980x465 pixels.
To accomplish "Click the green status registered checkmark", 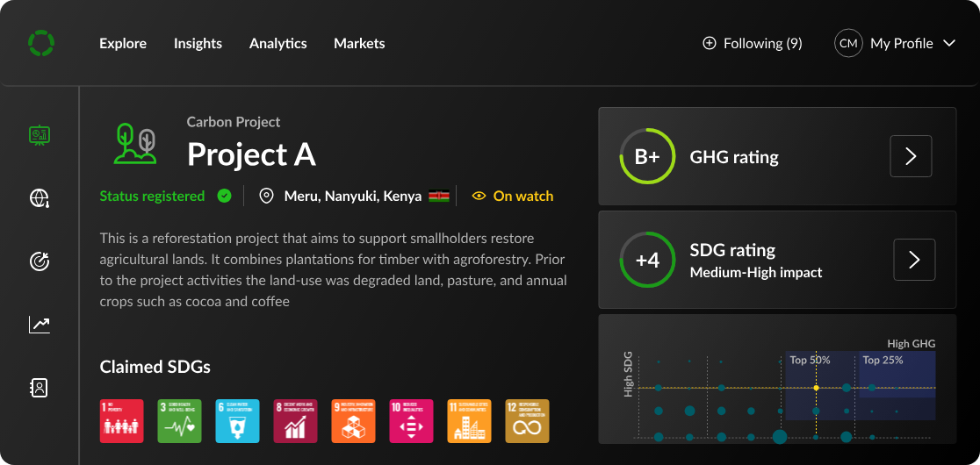I will click(224, 197).
